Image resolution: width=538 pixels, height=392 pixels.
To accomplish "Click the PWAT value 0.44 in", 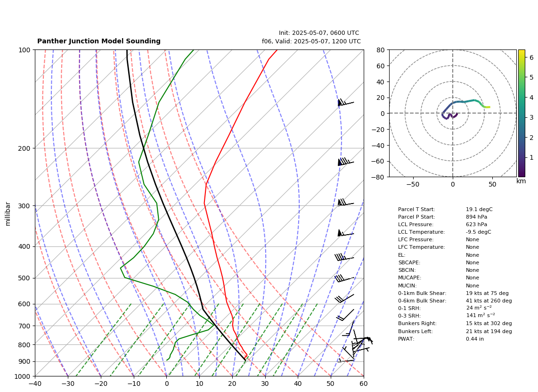I will 474,339.
